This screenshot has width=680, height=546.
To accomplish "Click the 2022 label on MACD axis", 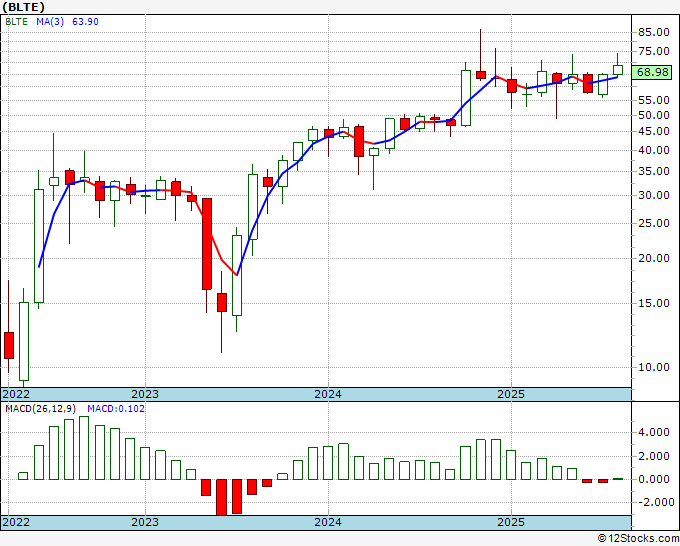I will tap(16, 522).
